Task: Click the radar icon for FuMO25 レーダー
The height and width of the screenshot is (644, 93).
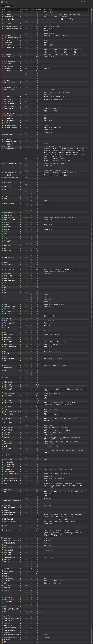Action: pyautogui.click(x=2, y=409)
